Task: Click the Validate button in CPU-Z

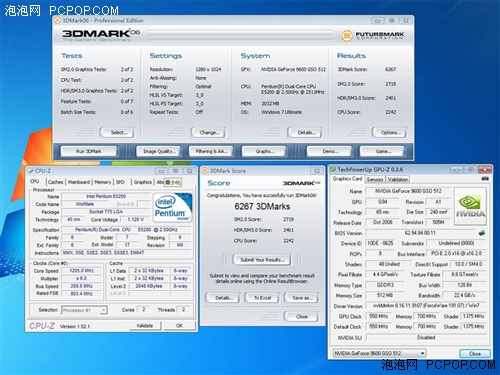Action: [145, 326]
